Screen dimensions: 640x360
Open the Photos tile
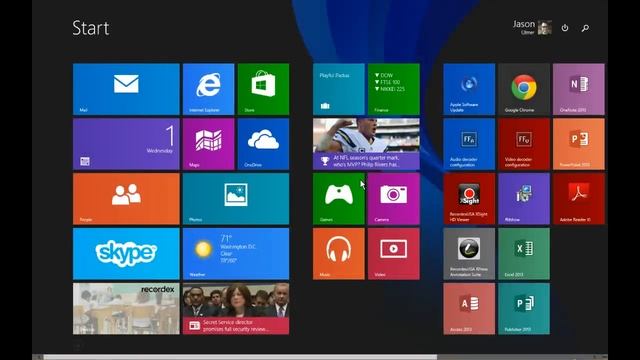236,199
